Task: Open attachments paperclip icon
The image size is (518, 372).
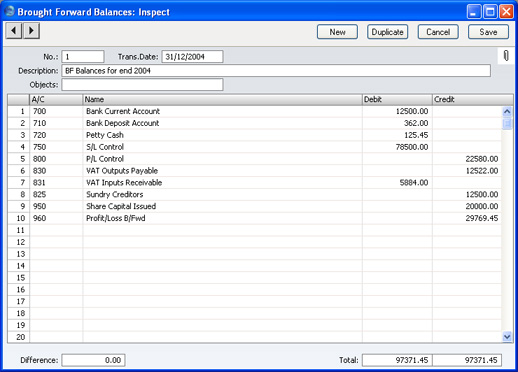Action: 506,56
